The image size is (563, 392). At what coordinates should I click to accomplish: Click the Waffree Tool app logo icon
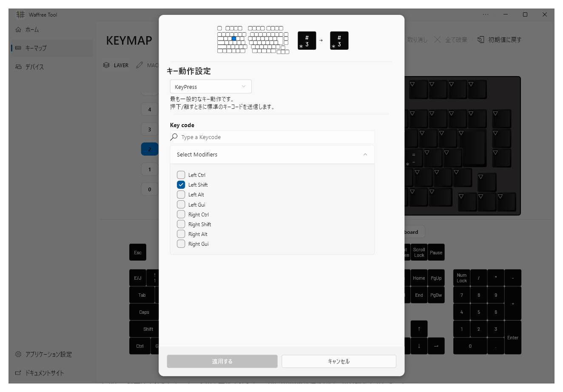coord(20,14)
